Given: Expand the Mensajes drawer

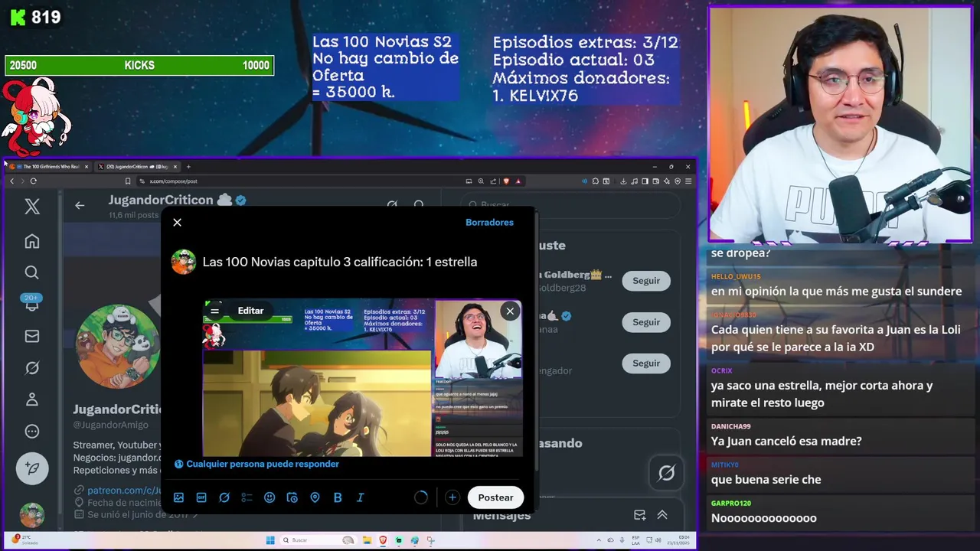Looking at the screenshot, I should point(662,515).
